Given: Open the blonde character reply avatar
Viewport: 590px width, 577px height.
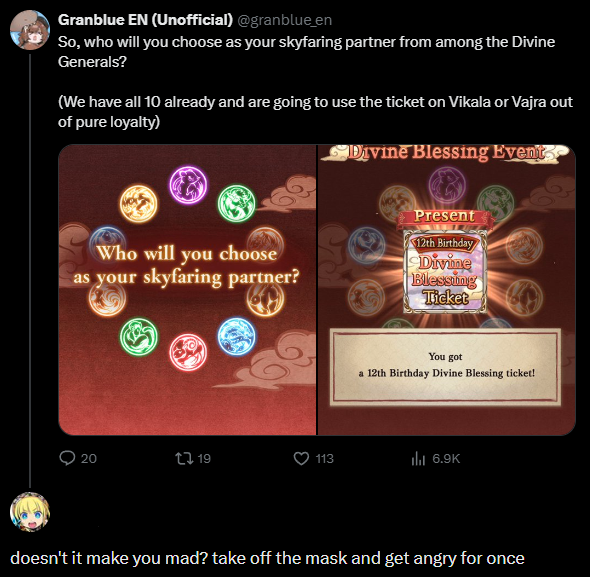Looking at the screenshot, I should pos(30,512).
